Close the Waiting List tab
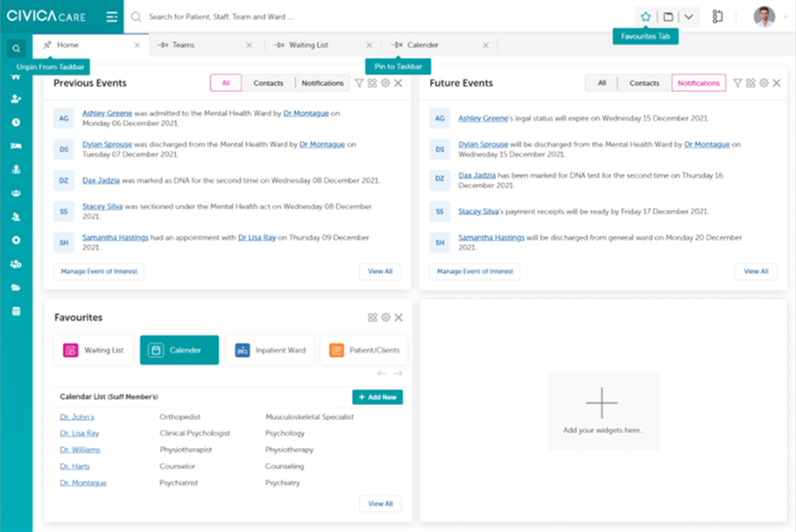Screen dimensions: 796x532 pos(369,45)
